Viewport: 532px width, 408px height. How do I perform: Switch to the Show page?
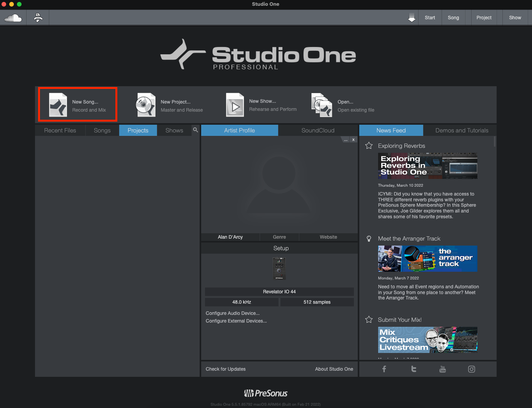coord(515,18)
